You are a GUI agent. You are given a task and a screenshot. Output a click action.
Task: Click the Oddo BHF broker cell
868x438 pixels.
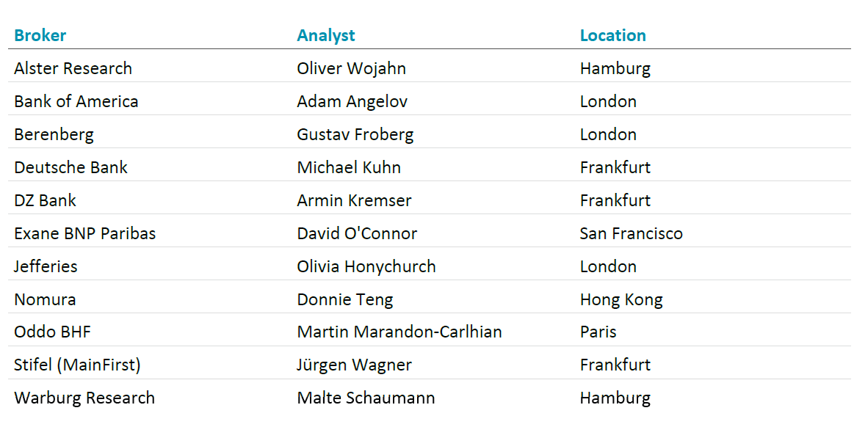(x=52, y=332)
